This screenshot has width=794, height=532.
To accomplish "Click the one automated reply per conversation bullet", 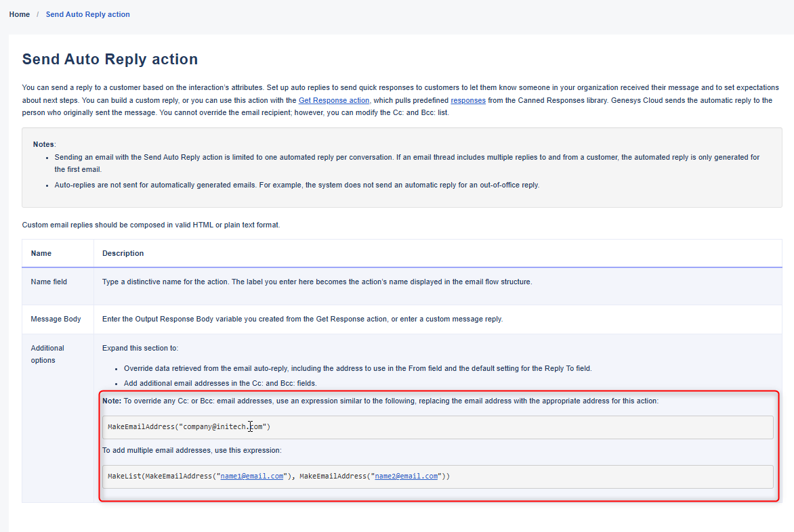I will click(407, 163).
